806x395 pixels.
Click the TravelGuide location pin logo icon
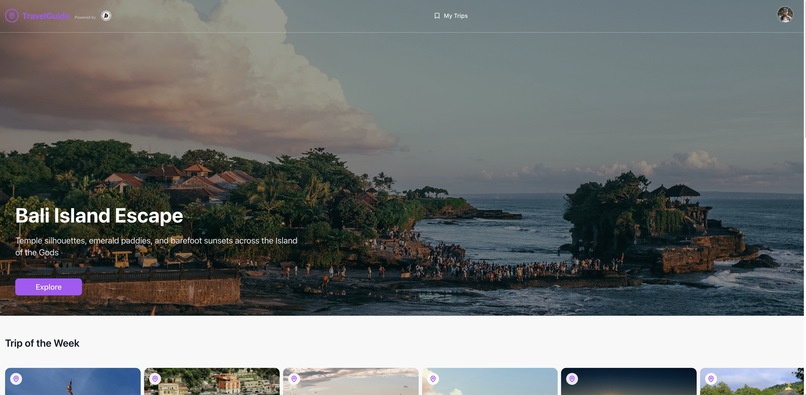(12, 16)
